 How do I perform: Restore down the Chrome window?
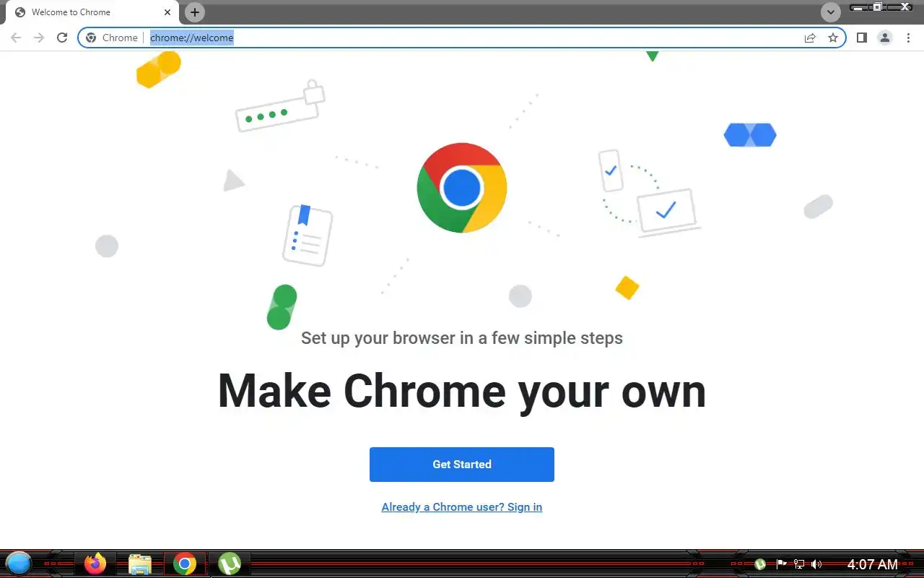coord(878,7)
